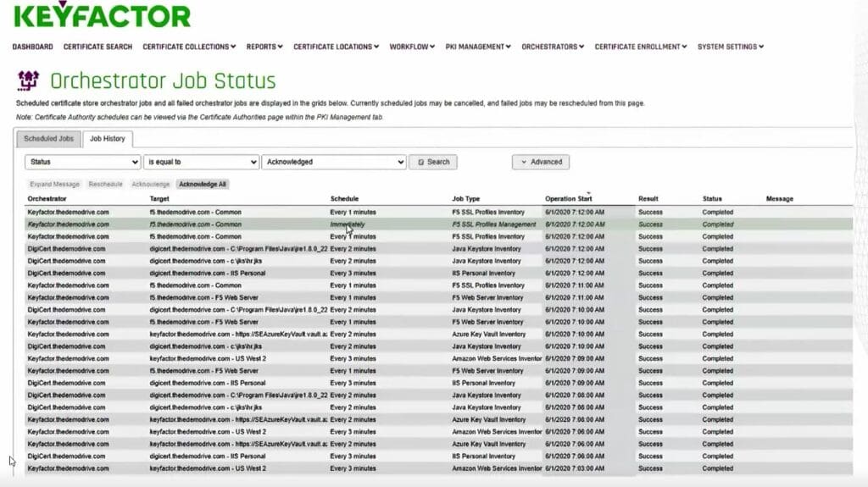868x487 pixels.
Task: Expand the Certificate Collections menu
Action: pos(189,47)
